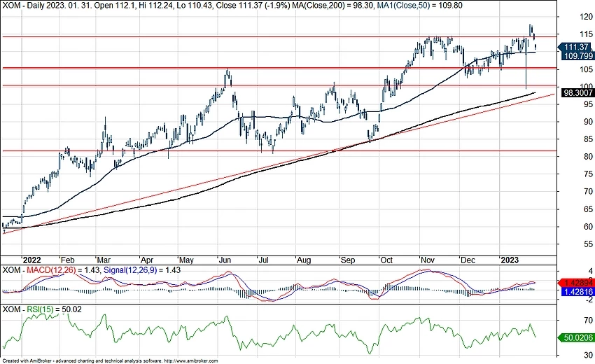The width and height of the screenshot is (595, 364).
Task: Click the MA(Close,200) = 98.30 legend text
Action: coord(335,6)
